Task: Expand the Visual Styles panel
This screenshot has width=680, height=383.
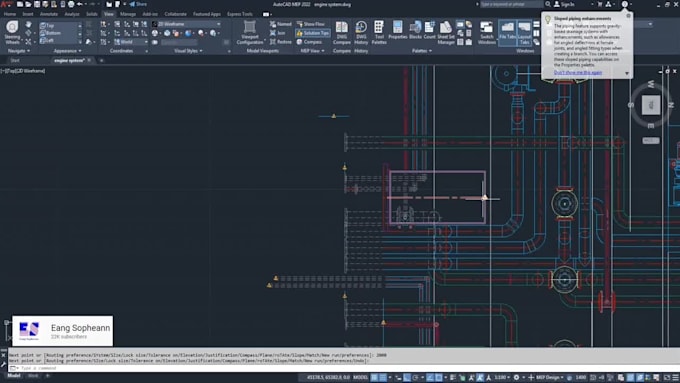Action: point(188,51)
